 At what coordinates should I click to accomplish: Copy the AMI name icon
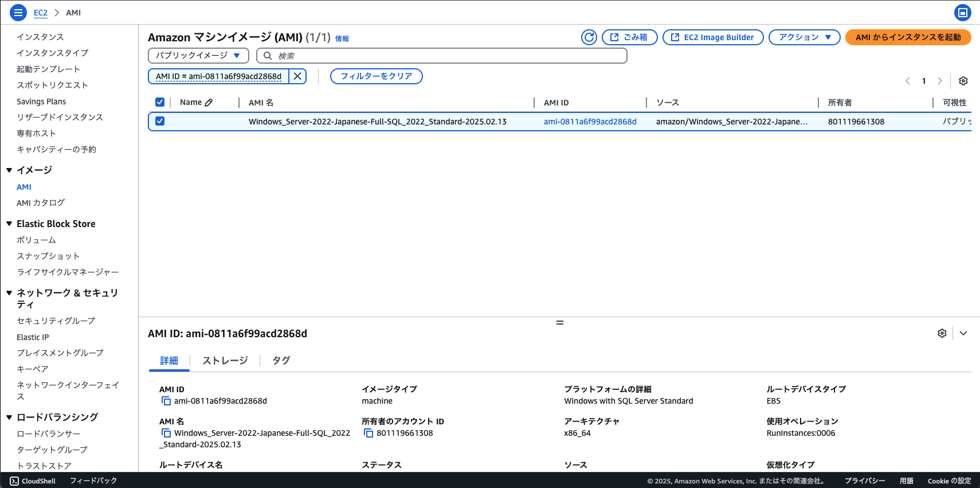pos(166,433)
